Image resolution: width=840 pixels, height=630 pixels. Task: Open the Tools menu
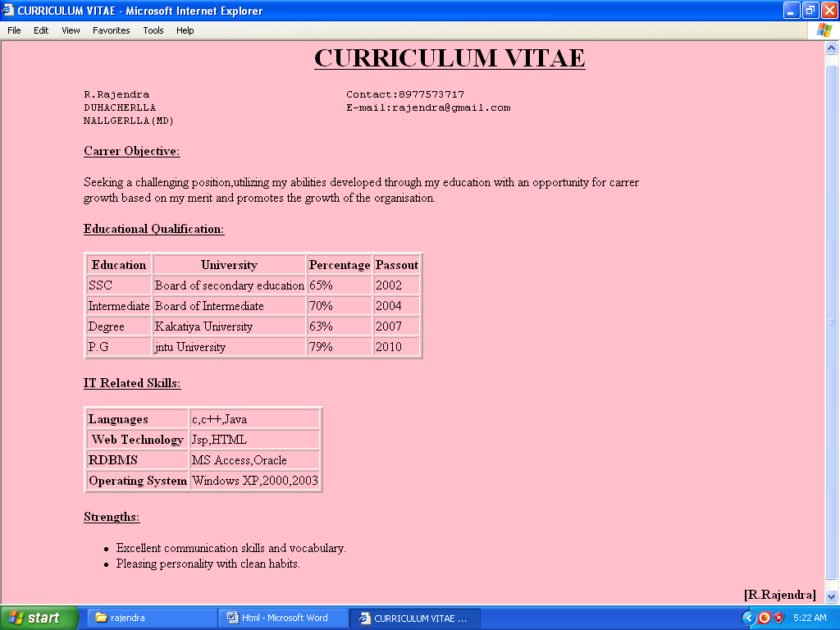point(153,30)
